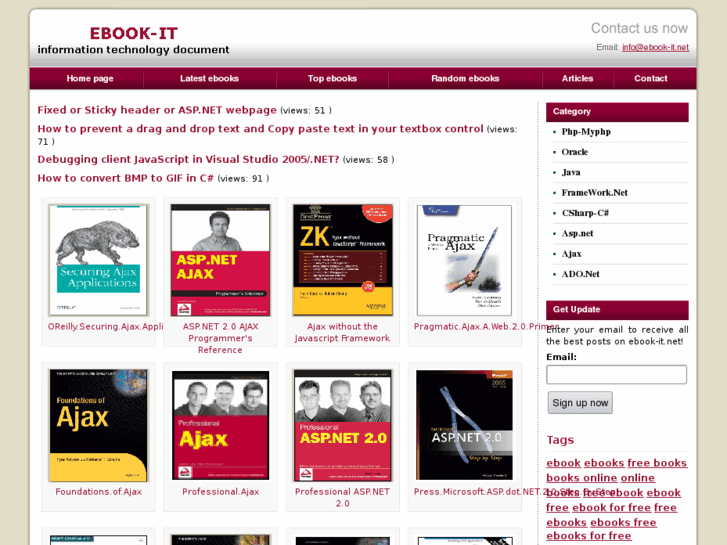The height and width of the screenshot is (545, 727).
Task: Click the 'ebooks for free' tag link
Action: 588,536
